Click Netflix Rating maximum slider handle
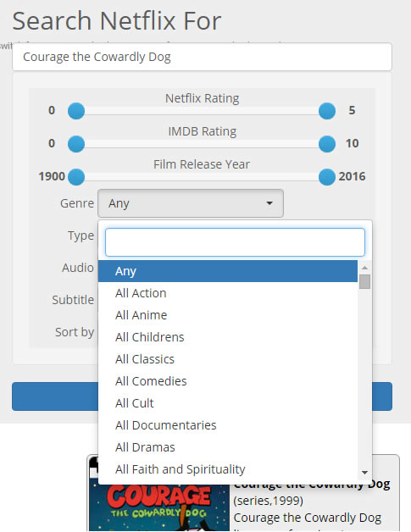 pyautogui.click(x=327, y=111)
